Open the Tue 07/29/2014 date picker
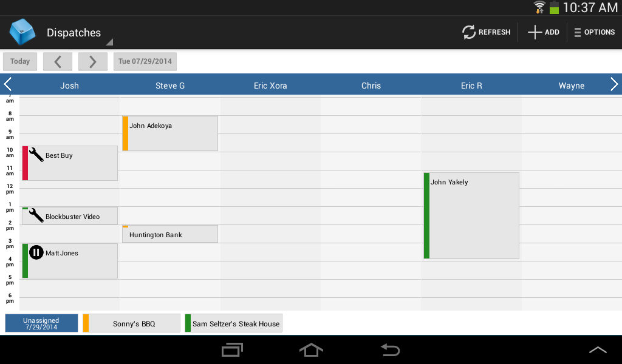The width and height of the screenshot is (622, 364). (145, 61)
